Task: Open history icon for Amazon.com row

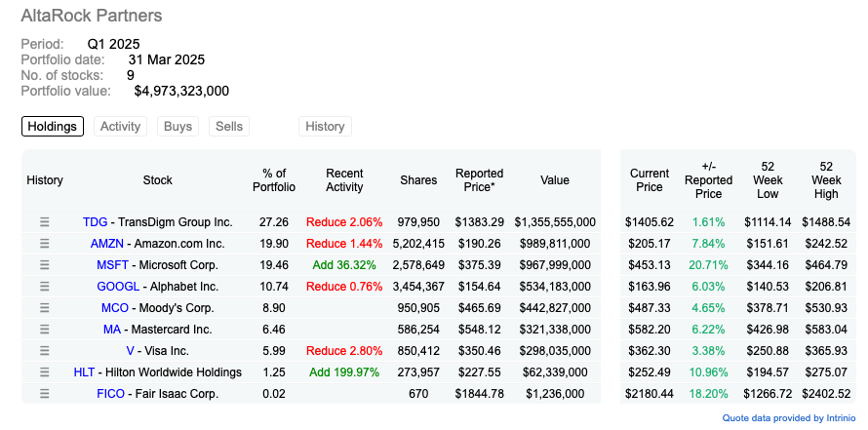Action: [x=44, y=244]
